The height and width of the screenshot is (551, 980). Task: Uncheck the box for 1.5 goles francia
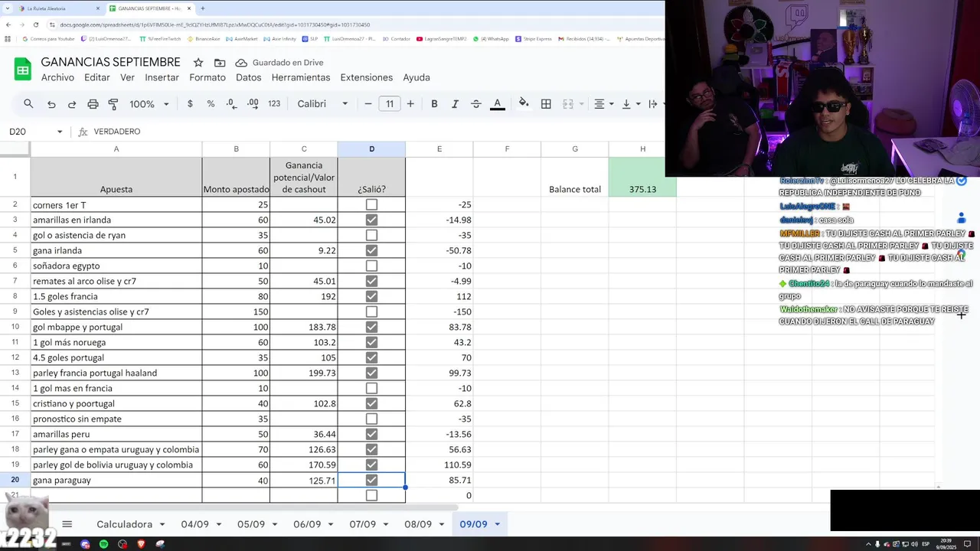point(371,296)
